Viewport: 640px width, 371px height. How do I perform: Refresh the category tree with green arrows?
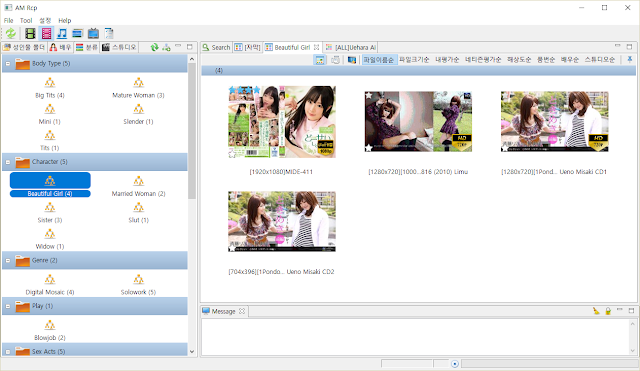(x=154, y=47)
